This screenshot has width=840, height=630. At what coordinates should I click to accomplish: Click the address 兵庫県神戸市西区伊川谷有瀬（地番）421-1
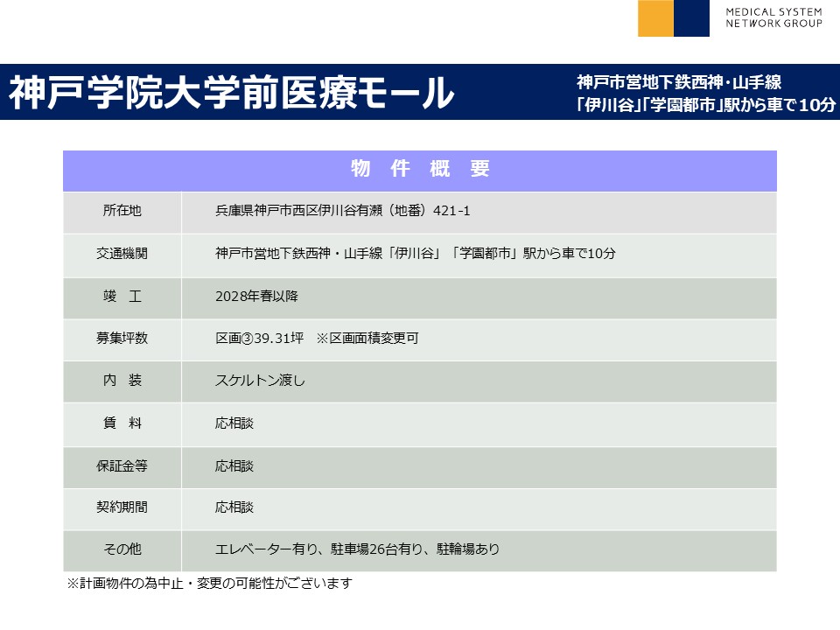click(342, 211)
